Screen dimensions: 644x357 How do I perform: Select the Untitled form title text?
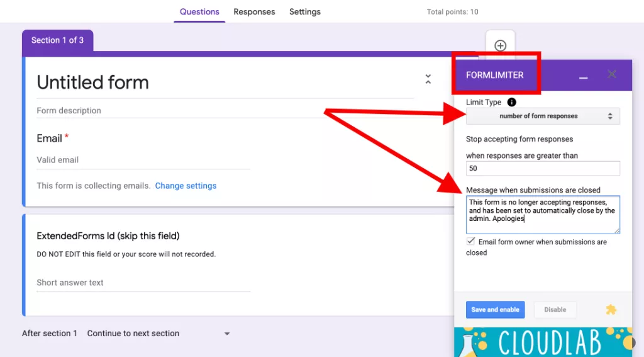click(x=93, y=82)
